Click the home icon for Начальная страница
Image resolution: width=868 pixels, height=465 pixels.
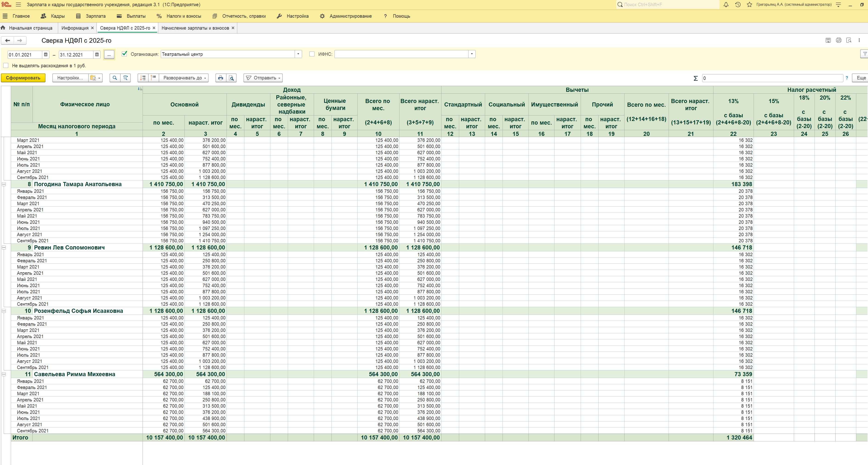(3, 28)
